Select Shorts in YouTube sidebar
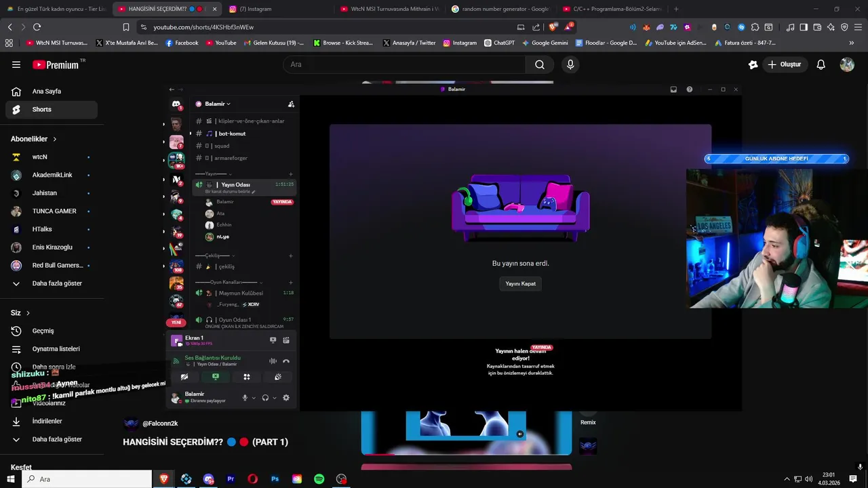868x488 pixels. click(52, 109)
